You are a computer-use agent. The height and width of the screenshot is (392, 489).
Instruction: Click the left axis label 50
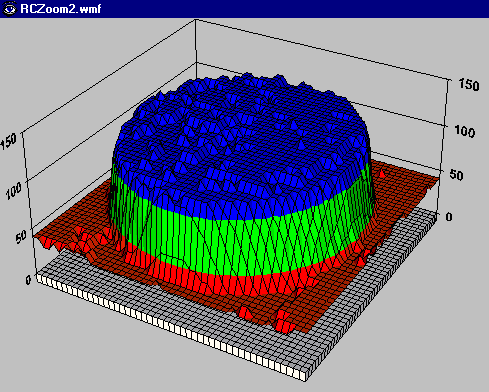point(21,236)
